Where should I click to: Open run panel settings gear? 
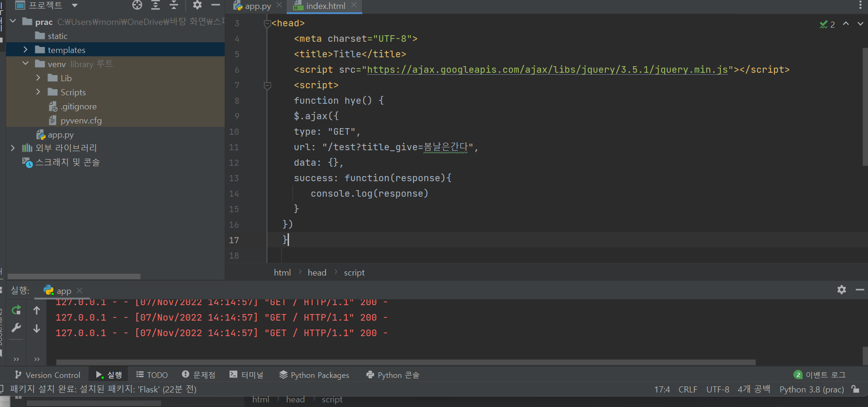point(842,290)
